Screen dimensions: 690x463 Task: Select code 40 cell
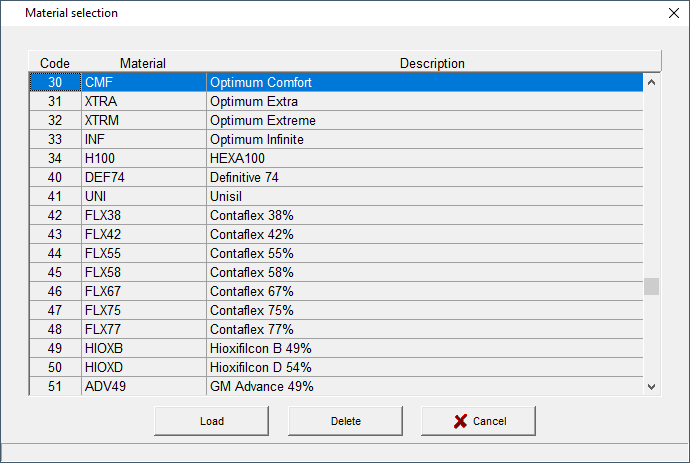(x=55, y=177)
